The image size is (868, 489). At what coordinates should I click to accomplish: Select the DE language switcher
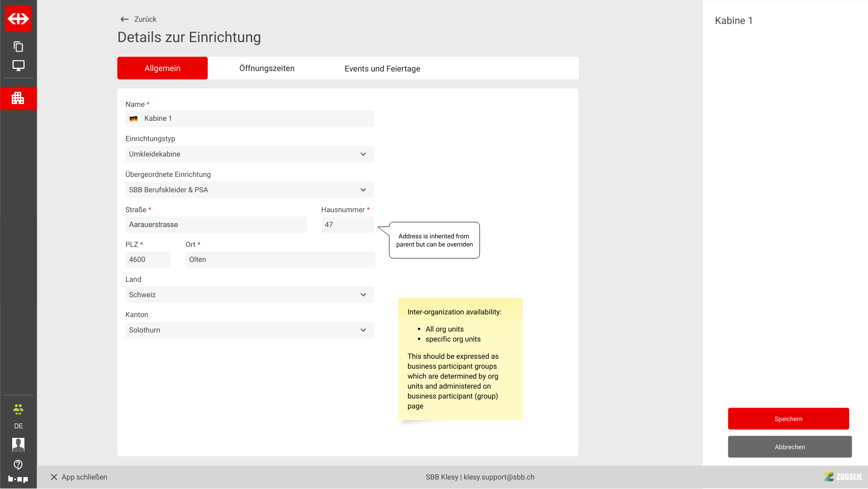pyautogui.click(x=18, y=426)
